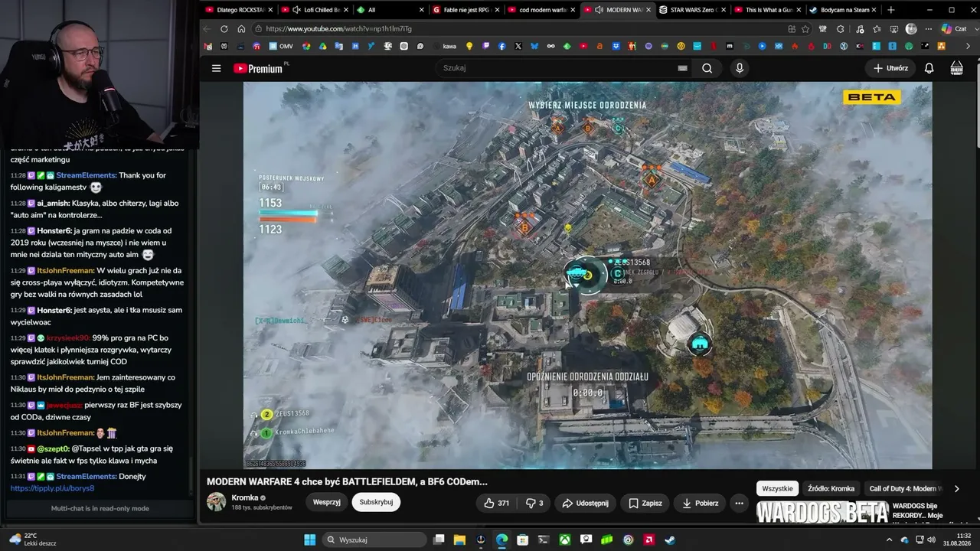The width and height of the screenshot is (980, 551).
Task: Click the Windows Wyszukaj taskbar search box
Action: [x=374, y=540]
